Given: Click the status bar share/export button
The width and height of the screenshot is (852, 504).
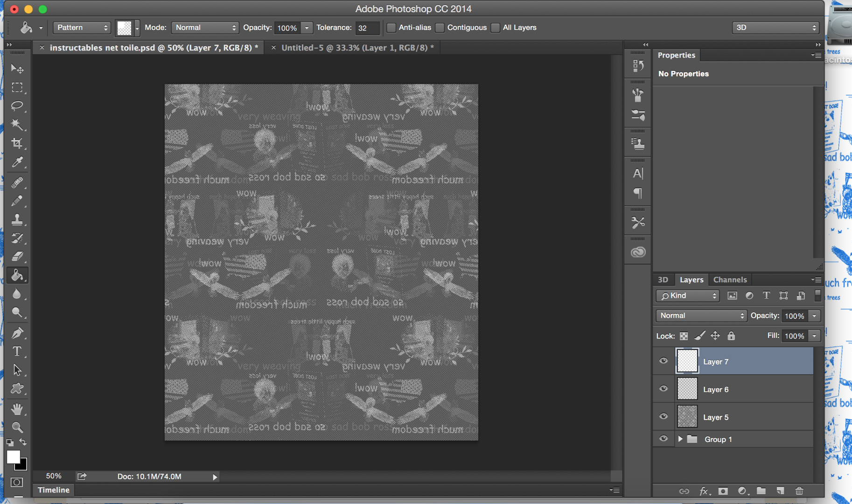Looking at the screenshot, I should tap(82, 476).
